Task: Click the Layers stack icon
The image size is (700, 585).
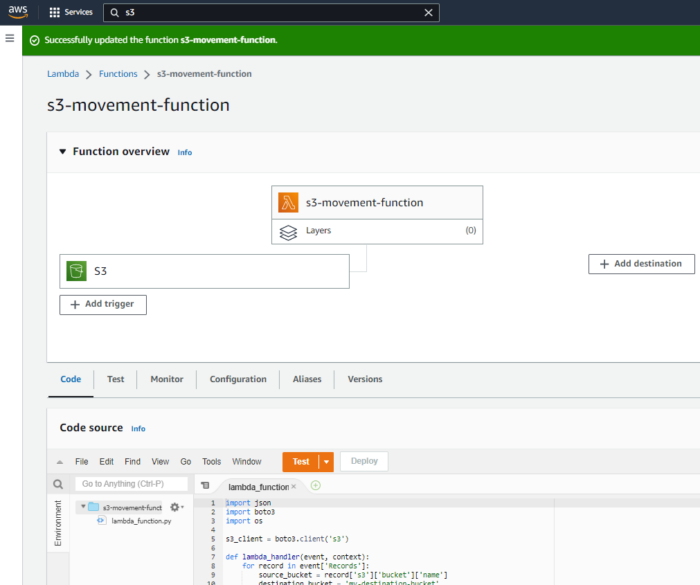Action: [288, 232]
